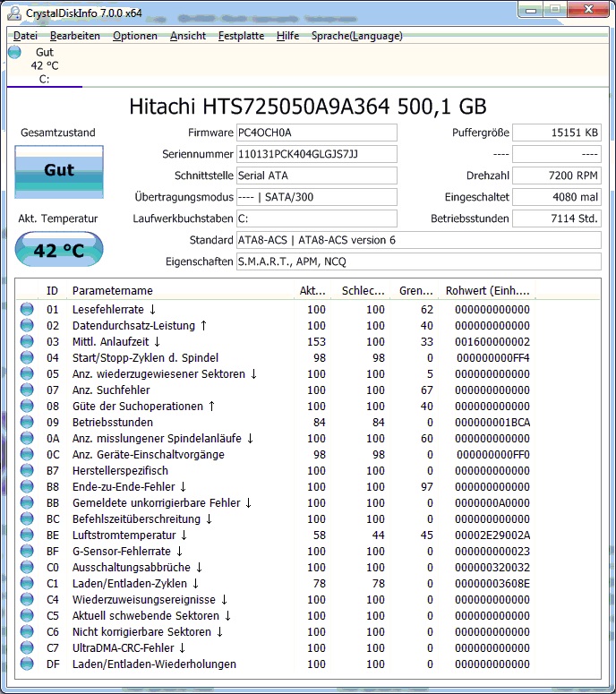Click status orb for Güte der Suchoperationen row
The height and width of the screenshot is (694, 616).
click(x=27, y=406)
